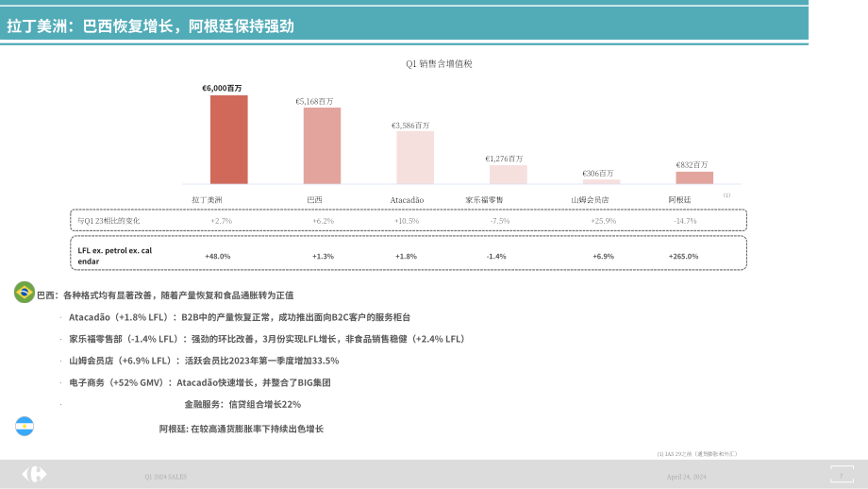868x489 pixels.
Task: Select the Atacadão bar in chart
Action: pos(415,158)
